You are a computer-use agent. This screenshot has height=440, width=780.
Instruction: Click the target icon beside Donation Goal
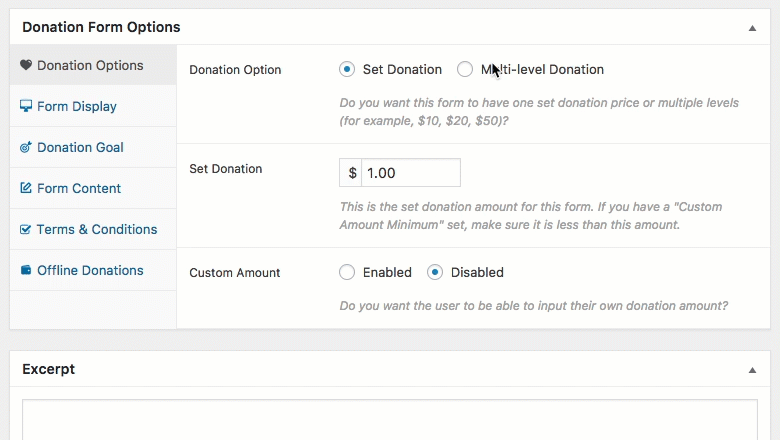point(26,148)
